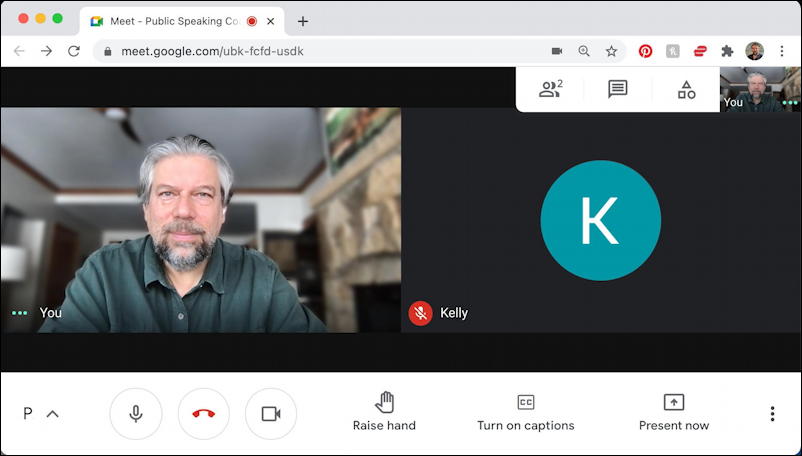The width and height of the screenshot is (802, 456).
Task: Click the Pinterest extension icon
Action: [x=645, y=51]
